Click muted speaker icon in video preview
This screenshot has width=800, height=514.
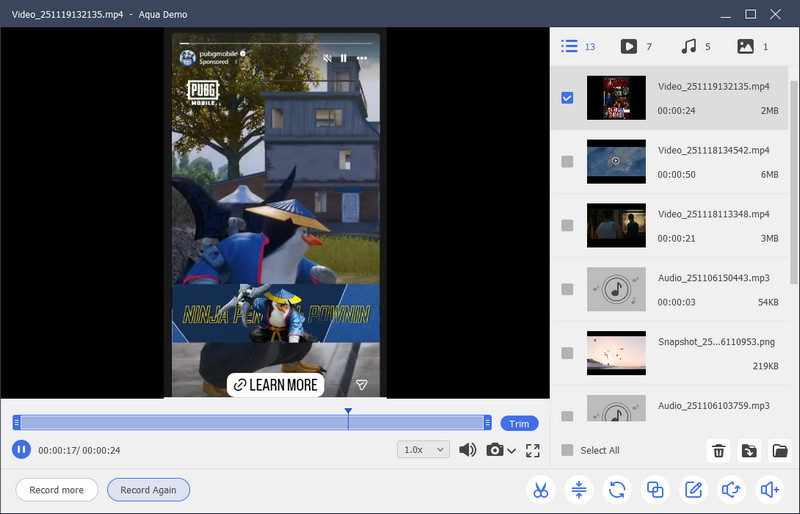(x=328, y=58)
